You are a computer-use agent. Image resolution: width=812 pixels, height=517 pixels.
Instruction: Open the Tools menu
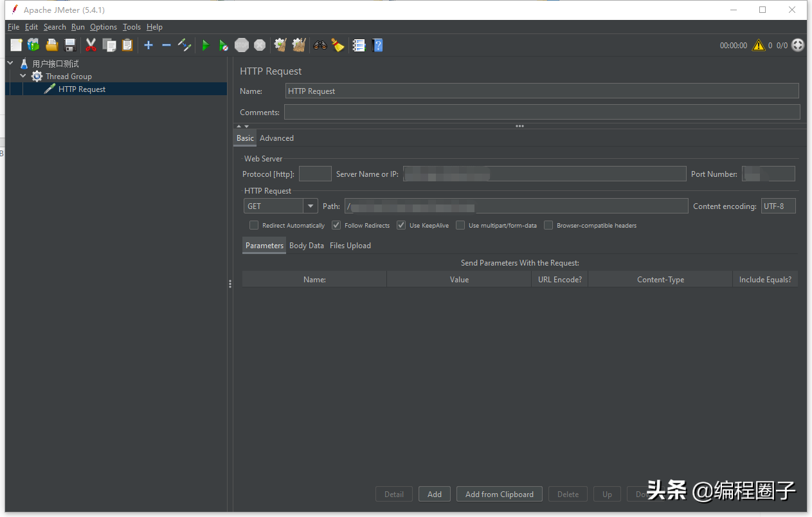(132, 27)
